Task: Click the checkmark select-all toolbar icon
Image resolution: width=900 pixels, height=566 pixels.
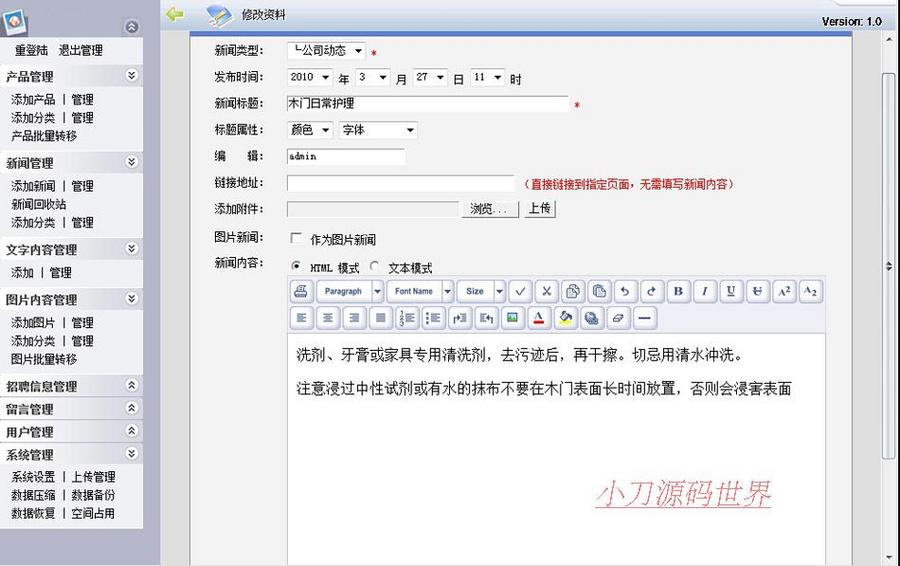Action: 520,291
